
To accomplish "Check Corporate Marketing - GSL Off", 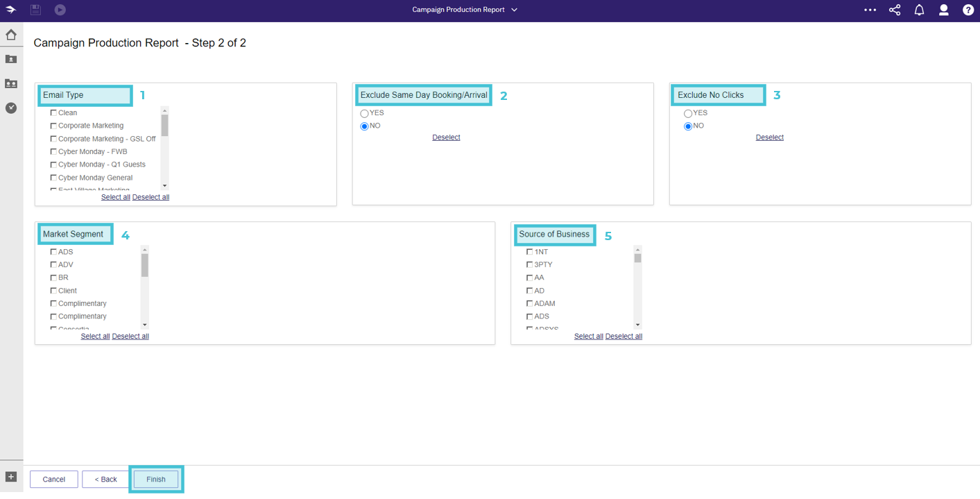I will click(x=53, y=139).
